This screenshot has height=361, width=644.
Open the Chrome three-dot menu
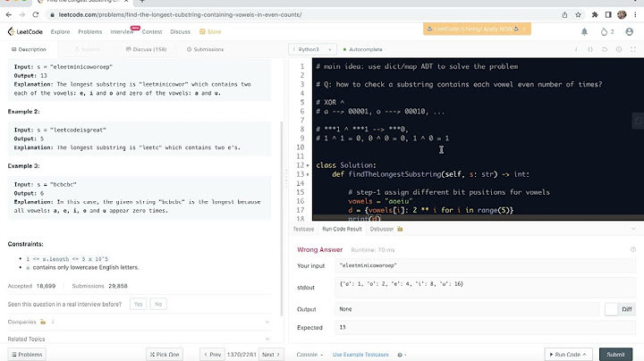(635, 15)
